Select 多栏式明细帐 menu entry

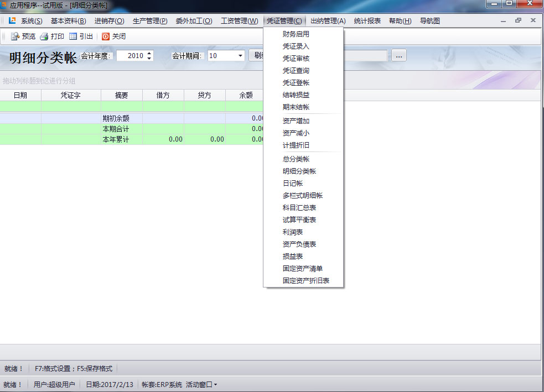tap(303, 195)
